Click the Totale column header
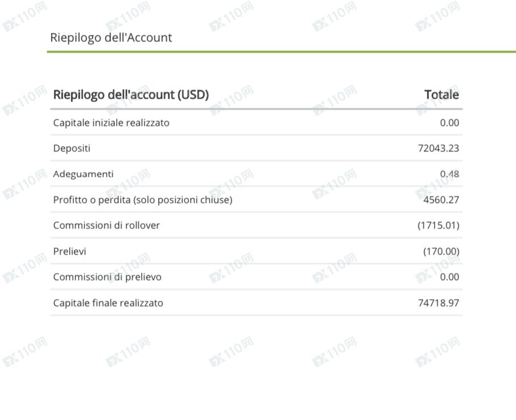516x420 pixels. pyautogui.click(x=442, y=95)
